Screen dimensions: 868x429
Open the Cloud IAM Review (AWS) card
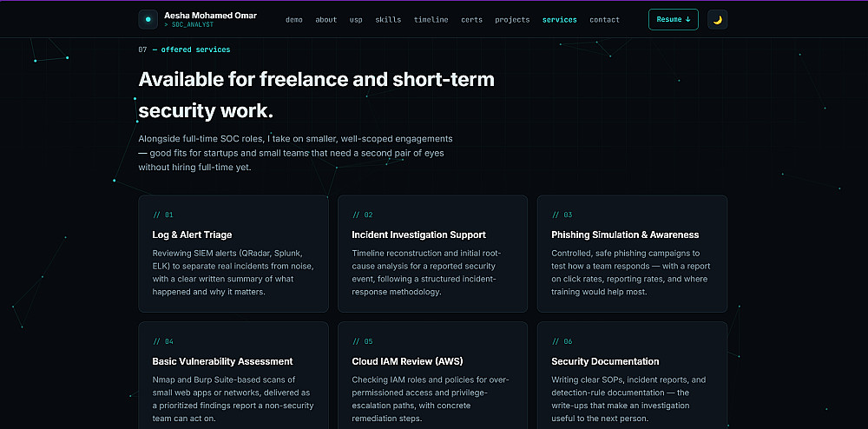[433, 375]
